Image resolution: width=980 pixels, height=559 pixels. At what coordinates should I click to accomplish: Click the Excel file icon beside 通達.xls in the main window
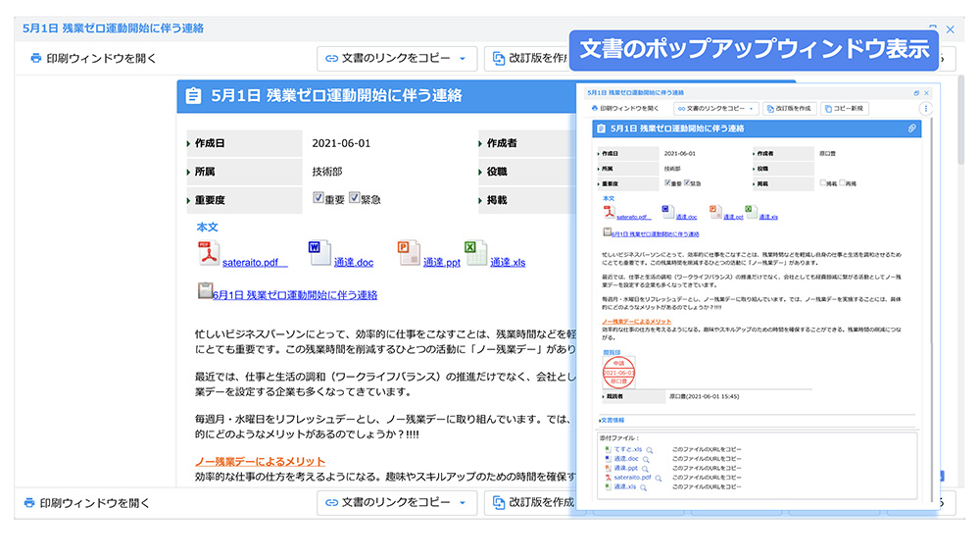(475, 253)
